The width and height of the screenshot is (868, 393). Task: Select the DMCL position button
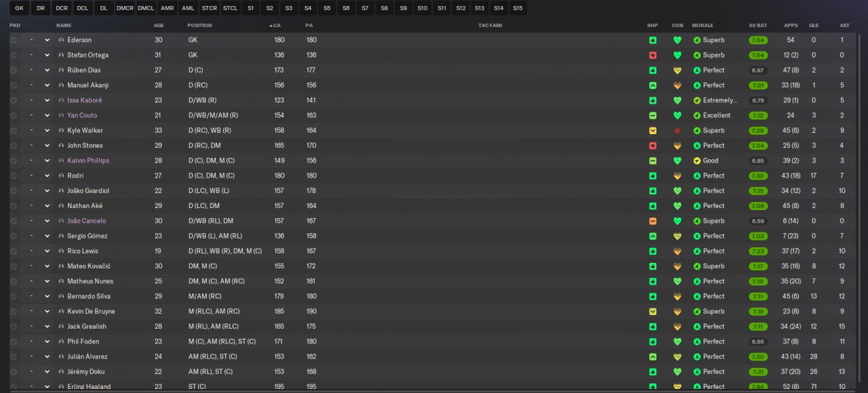tap(146, 8)
